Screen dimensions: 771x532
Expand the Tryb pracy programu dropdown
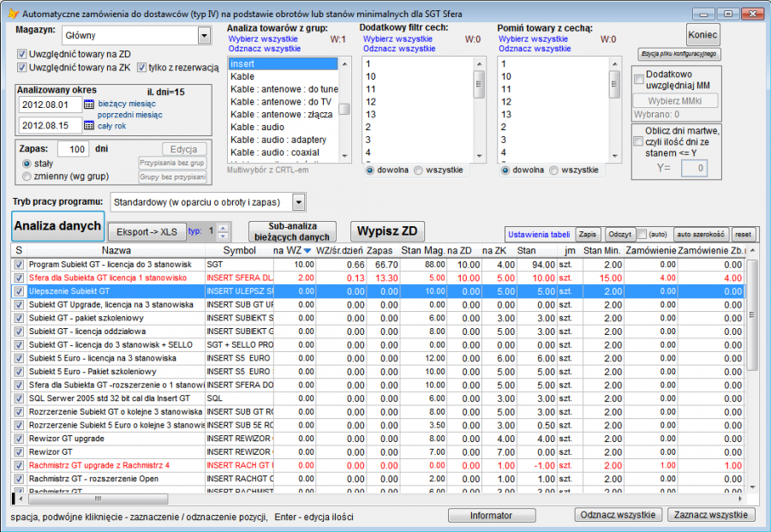(298, 202)
